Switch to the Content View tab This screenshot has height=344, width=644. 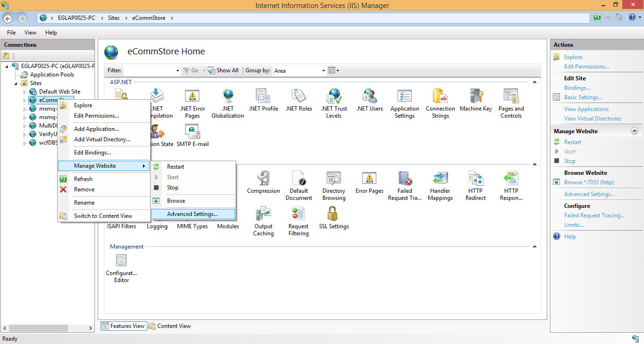click(x=170, y=326)
